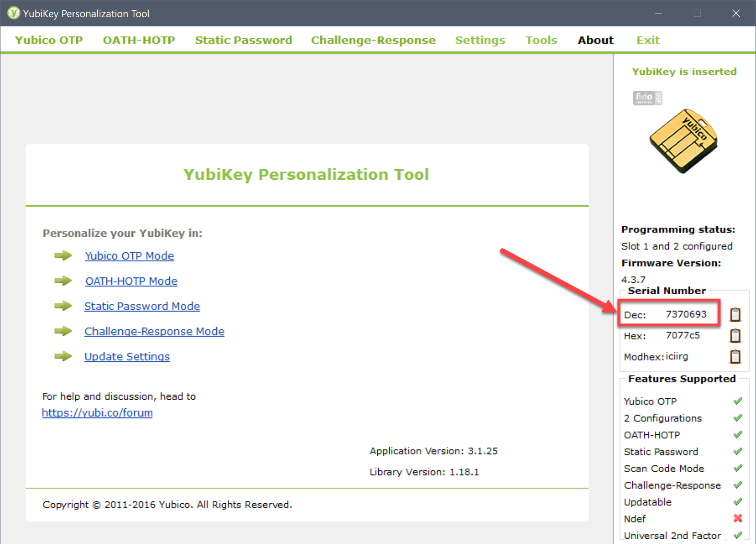
Task: Open the Static Password Mode link
Action: 142,306
